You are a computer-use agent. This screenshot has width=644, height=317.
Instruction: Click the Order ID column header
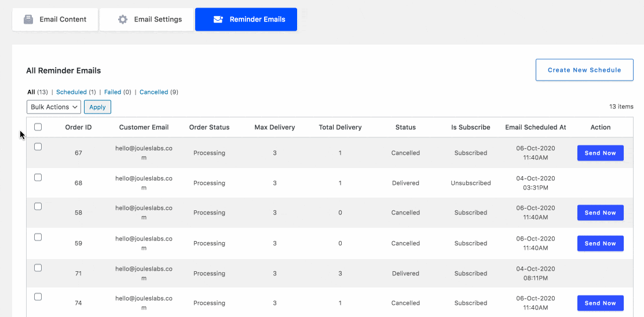click(78, 127)
